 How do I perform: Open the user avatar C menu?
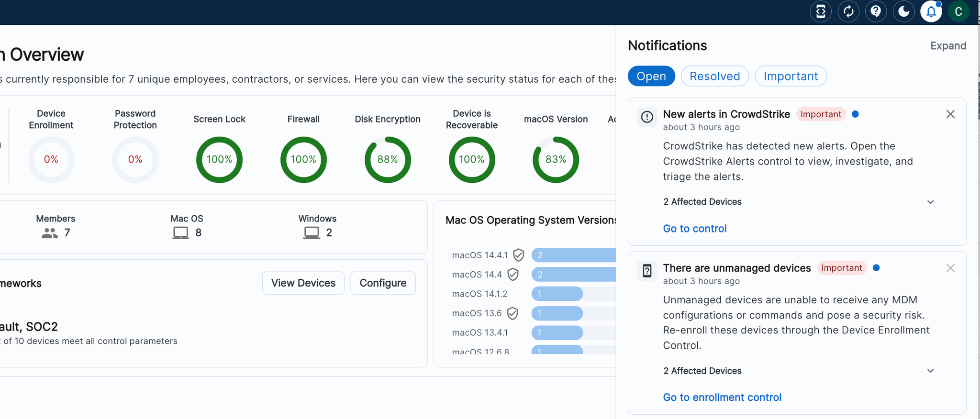coord(958,11)
